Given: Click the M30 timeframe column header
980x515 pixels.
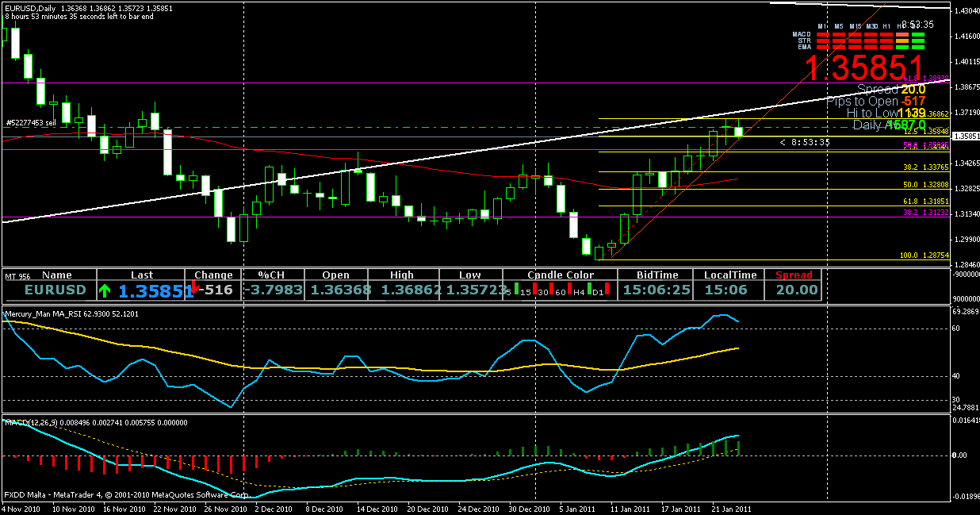Looking at the screenshot, I should click(871, 26).
